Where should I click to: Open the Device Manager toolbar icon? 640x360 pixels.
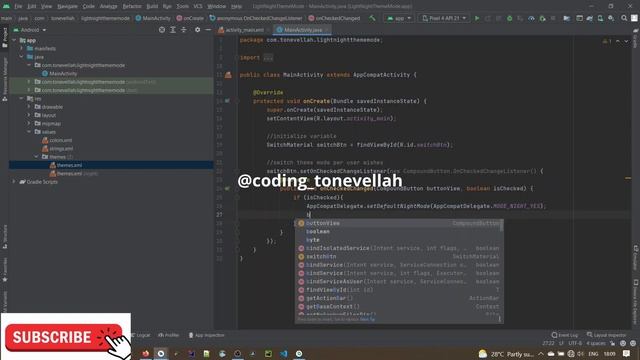(600, 18)
